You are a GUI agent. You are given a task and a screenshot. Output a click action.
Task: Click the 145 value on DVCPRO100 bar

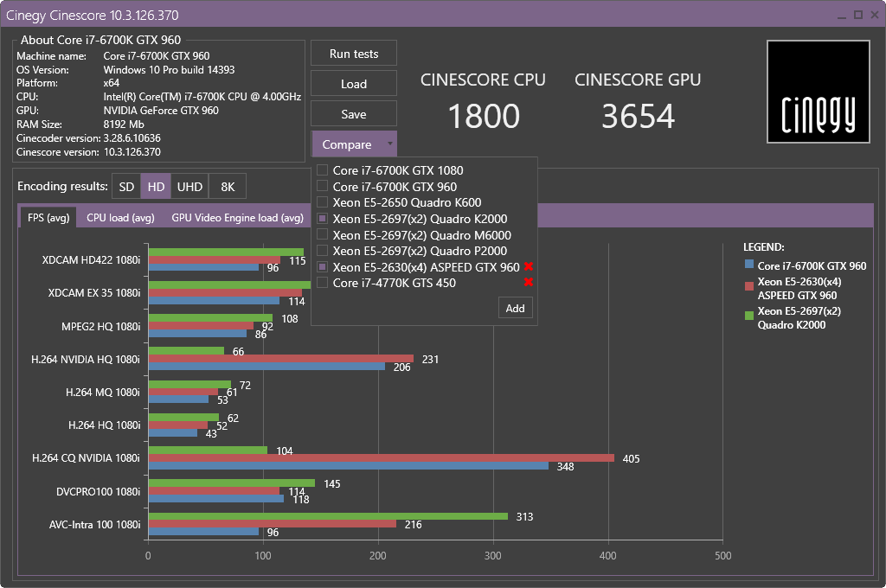tap(332, 483)
